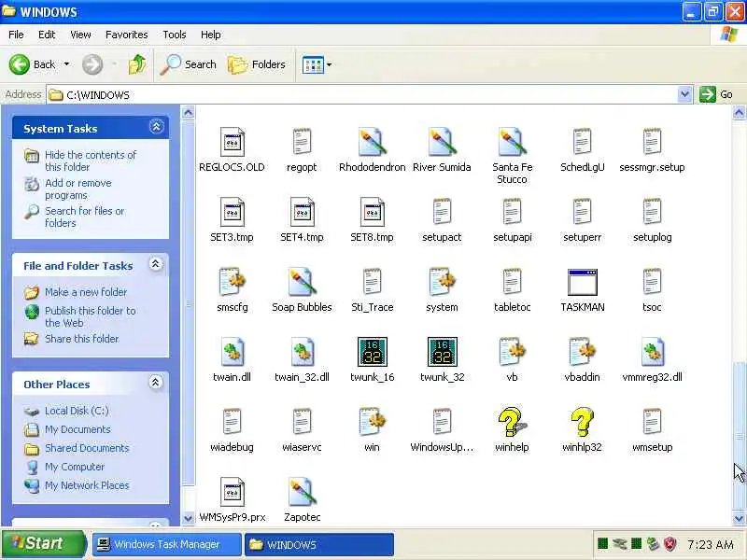Open the File menu

tap(16, 35)
